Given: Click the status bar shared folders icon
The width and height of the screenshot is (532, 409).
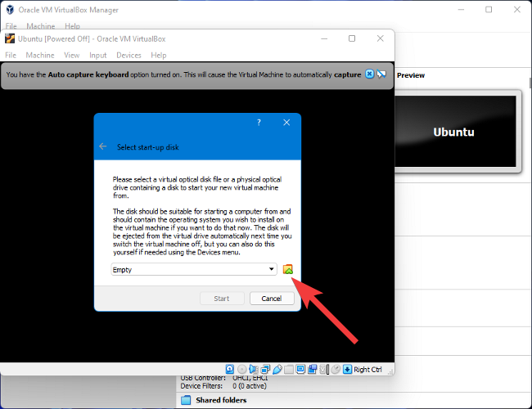Looking at the screenshot, I should (289, 369).
